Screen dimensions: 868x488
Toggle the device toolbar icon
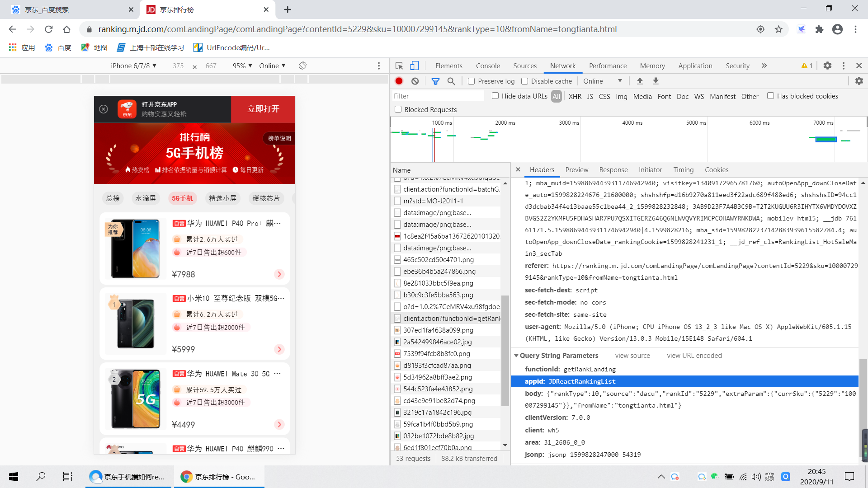tap(414, 66)
